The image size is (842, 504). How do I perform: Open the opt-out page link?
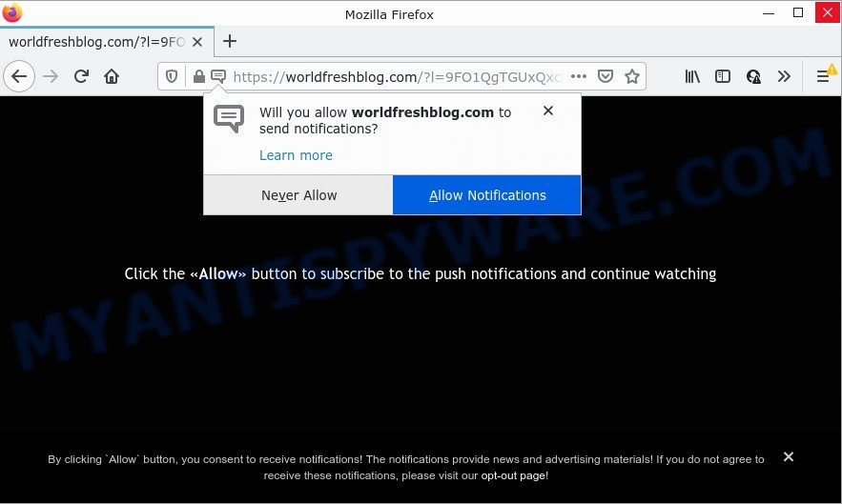[513, 475]
